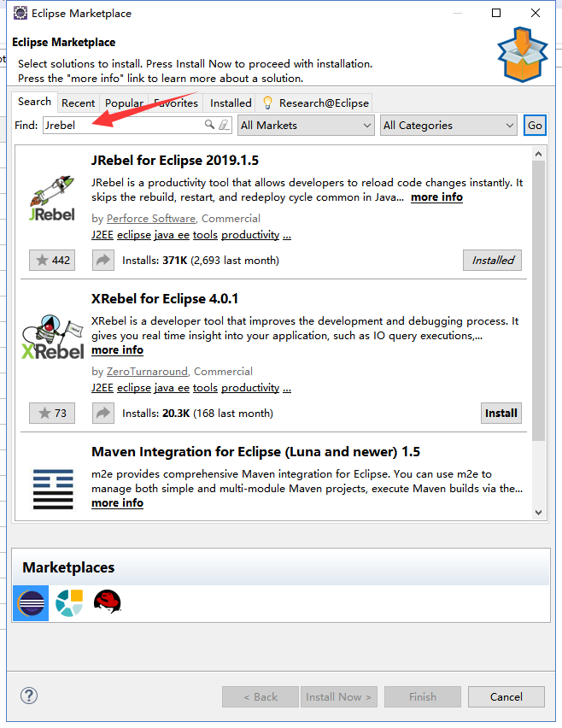Switch to the Recent tab
562x728 pixels.
[78, 103]
